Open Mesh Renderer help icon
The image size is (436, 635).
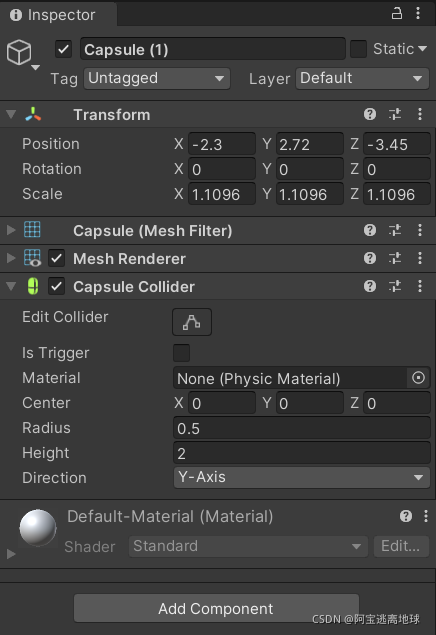(x=370, y=258)
